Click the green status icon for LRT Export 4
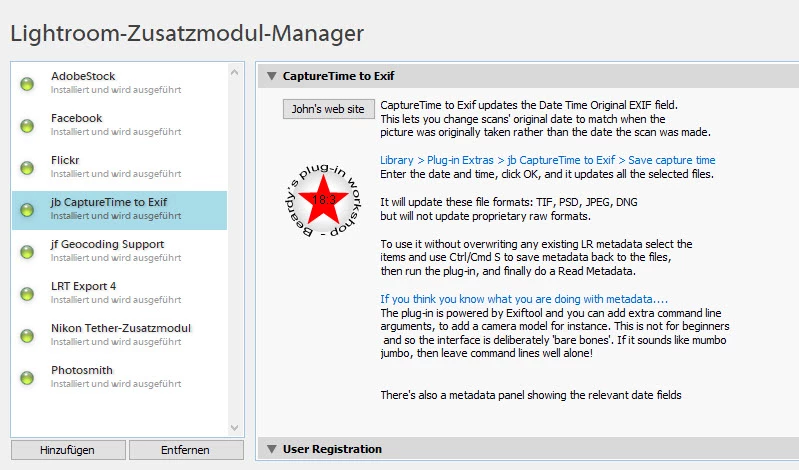The height and width of the screenshot is (470, 799). tap(27, 294)
